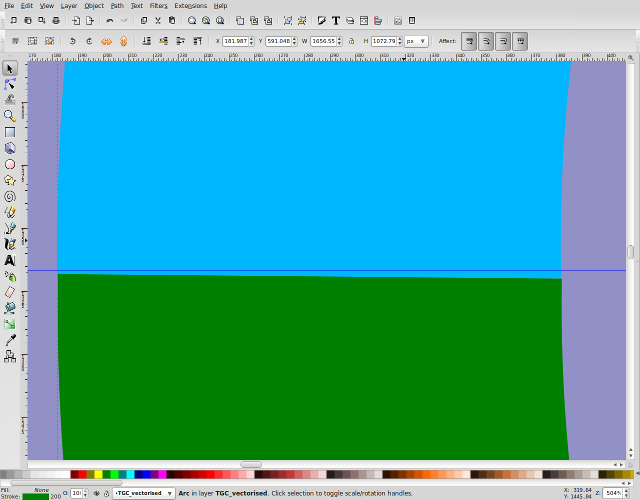Open the Filters menu
This screenshot has height=500, width=640.
(158, 5)
